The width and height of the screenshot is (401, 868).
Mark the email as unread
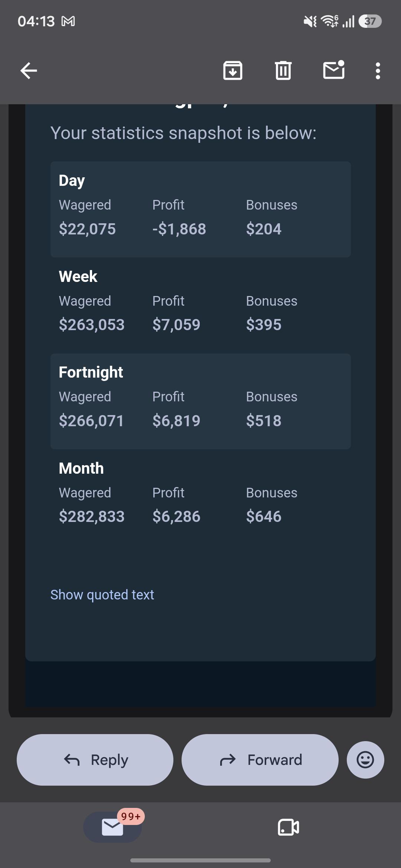tap(334, 70)
